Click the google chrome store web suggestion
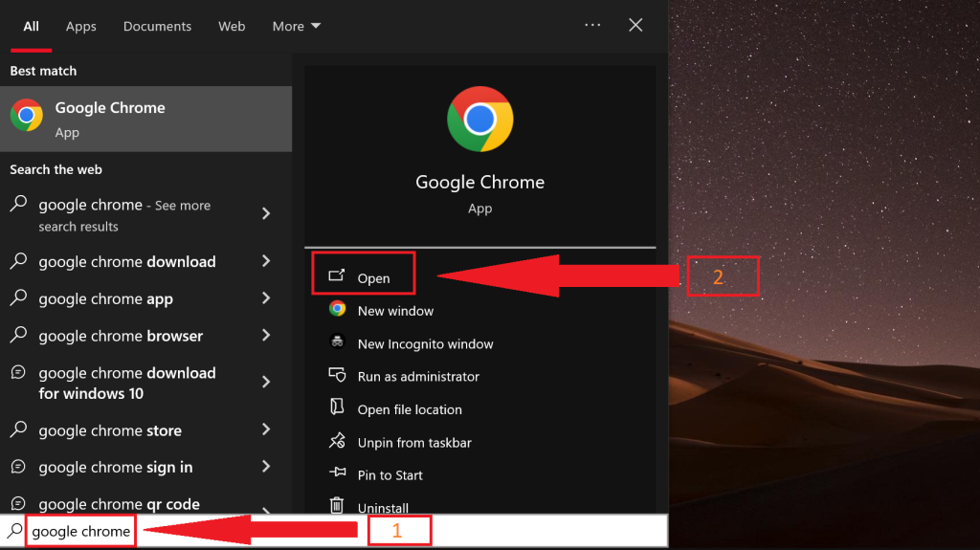The width and height of the screenshot is (980, 550). 110,430
